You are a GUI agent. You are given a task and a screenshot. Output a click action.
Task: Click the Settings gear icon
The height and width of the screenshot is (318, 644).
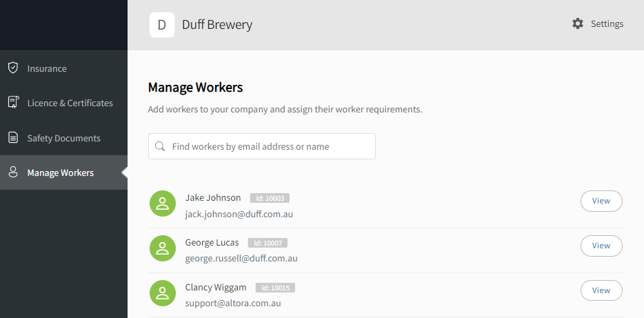[x=578, y=23]
